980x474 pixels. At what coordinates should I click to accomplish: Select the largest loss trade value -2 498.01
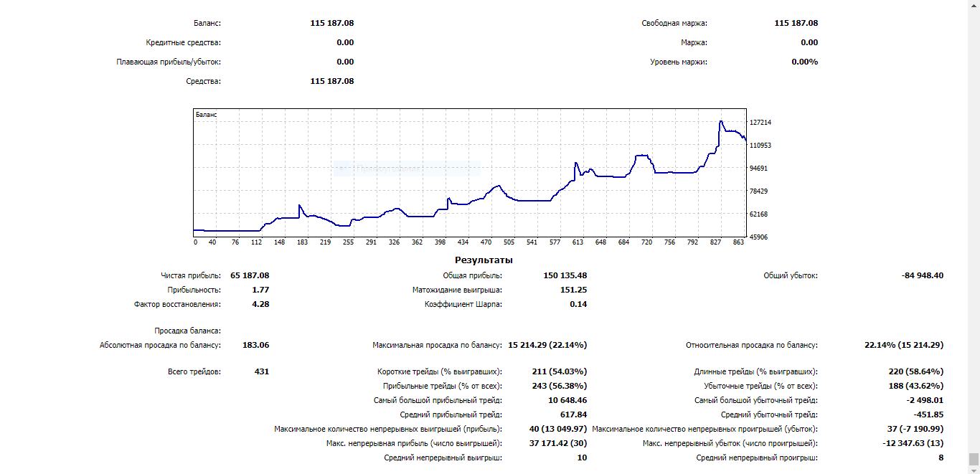click(925, 400)
